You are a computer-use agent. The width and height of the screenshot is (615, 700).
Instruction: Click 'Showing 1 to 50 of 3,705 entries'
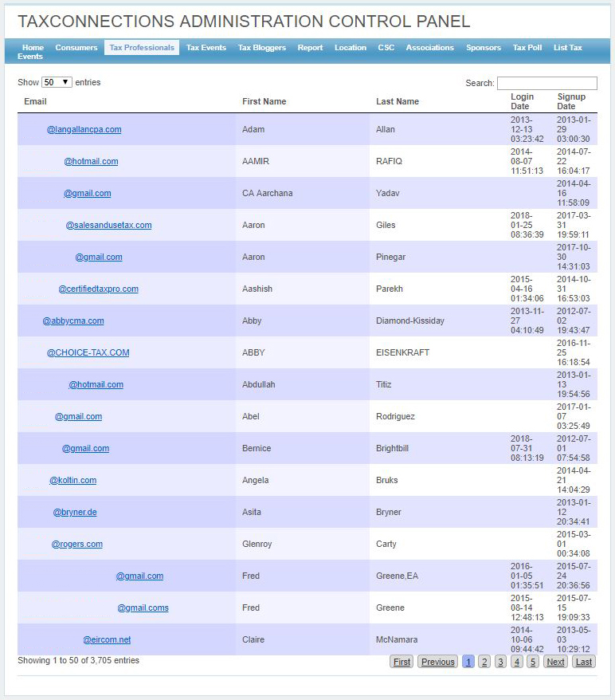(x=79, y=660)
